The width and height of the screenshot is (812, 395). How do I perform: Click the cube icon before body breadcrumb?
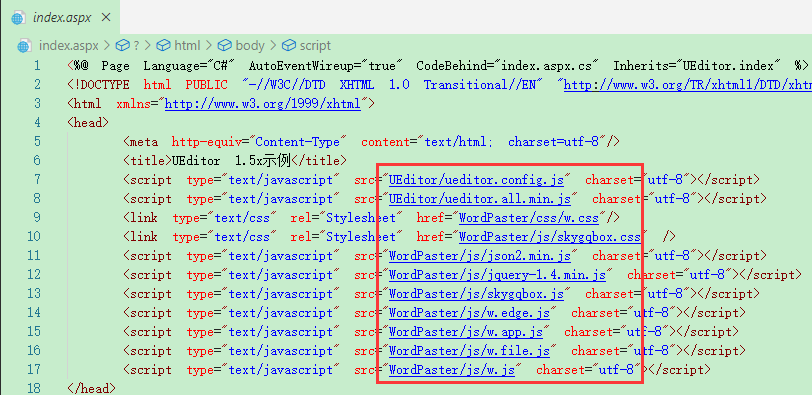tap(225, 46)
